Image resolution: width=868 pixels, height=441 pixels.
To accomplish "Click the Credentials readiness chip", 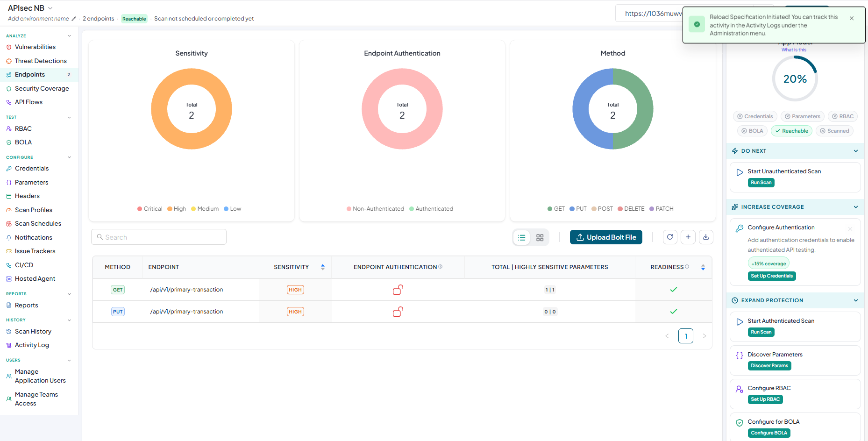I will pos(755,116).
